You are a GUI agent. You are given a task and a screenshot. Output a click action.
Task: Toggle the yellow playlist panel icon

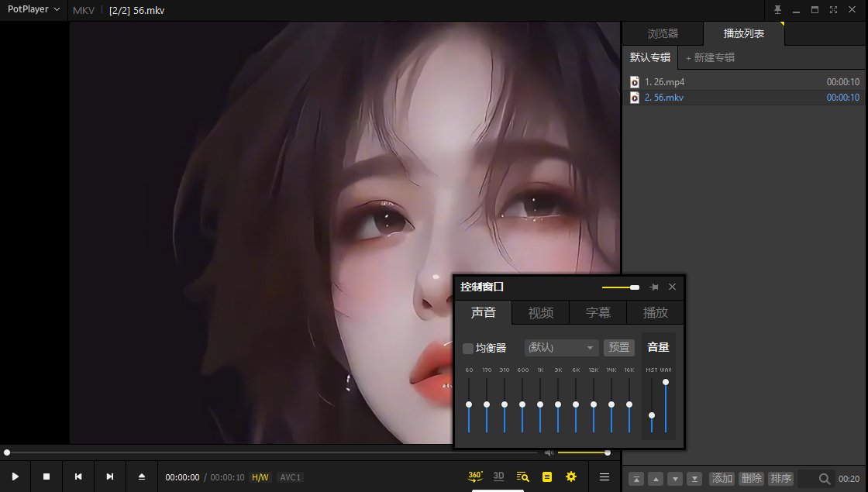[x=547, y=477]
